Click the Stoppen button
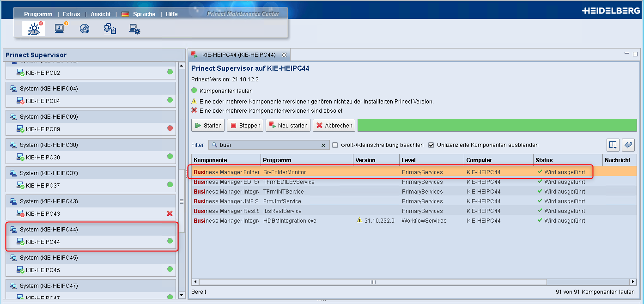The height and width of the screenshot is (304, 644). click(245, 125)
